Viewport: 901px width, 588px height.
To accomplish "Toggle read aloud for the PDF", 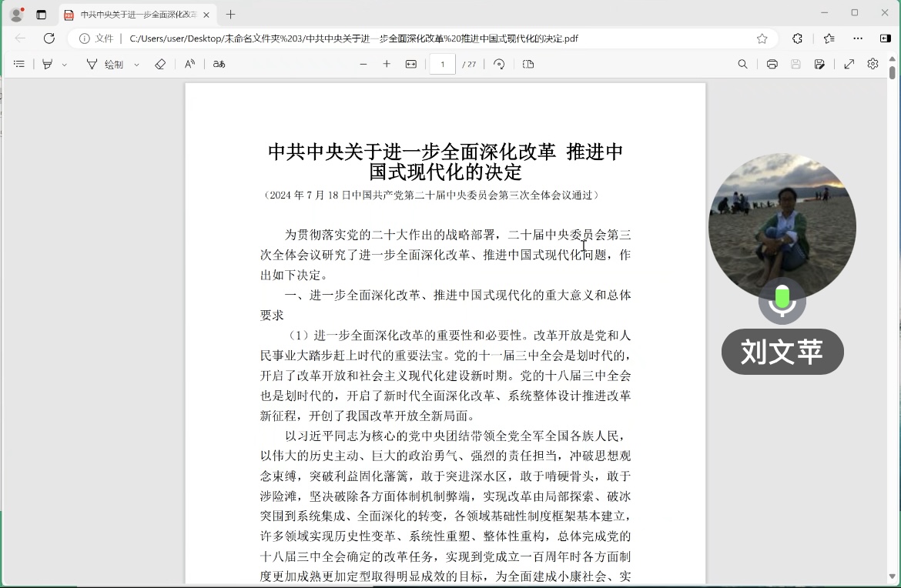I will [x=189, y=65].
